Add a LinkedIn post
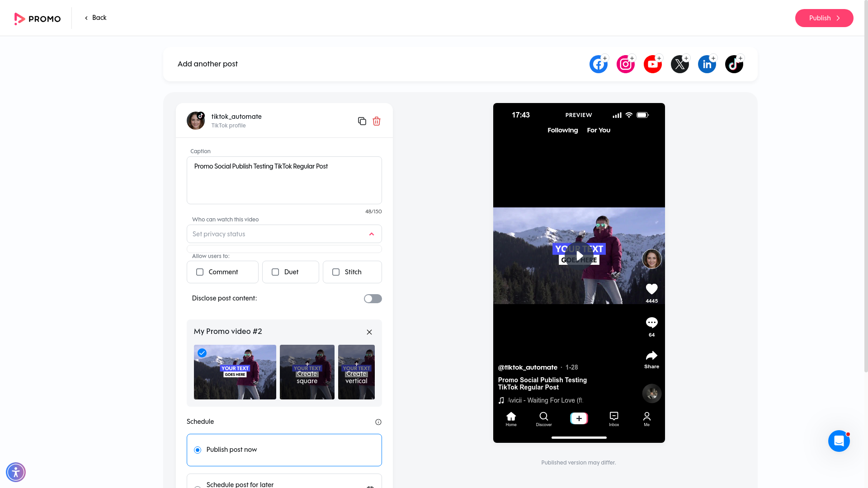Screen dimensions: 868x488 (x=707, y=64)
